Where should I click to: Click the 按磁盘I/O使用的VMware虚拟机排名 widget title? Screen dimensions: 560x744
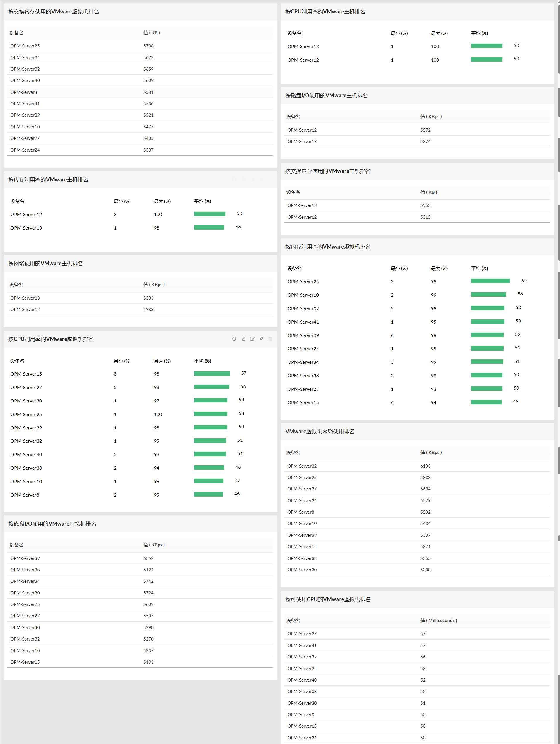point(52,524)
